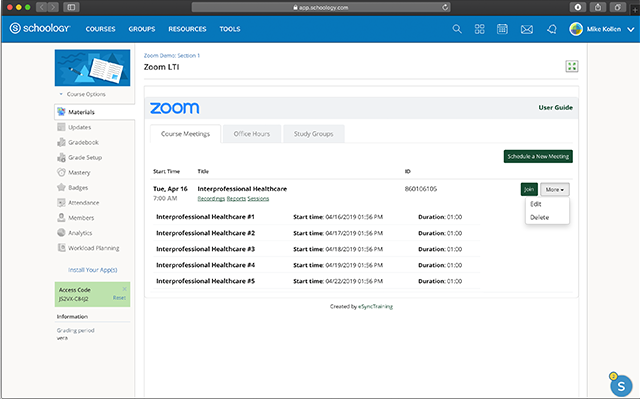Open the app center grid icon

click(480, 29)
